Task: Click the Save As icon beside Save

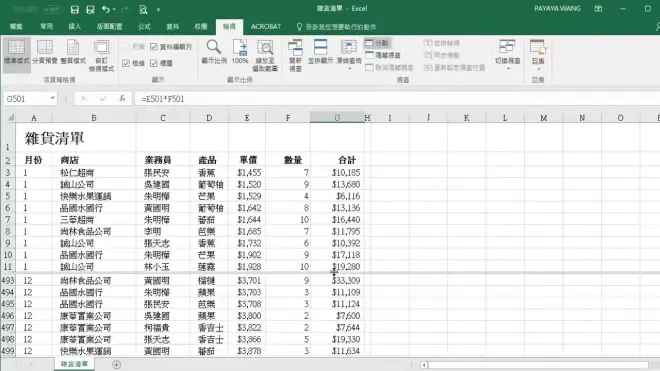Action: pyautogui.click(x=90, y=9)
